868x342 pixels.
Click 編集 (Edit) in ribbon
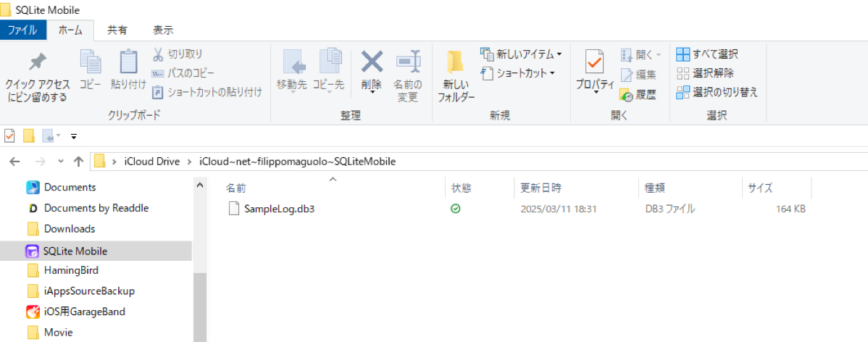(x=638, y=75)
